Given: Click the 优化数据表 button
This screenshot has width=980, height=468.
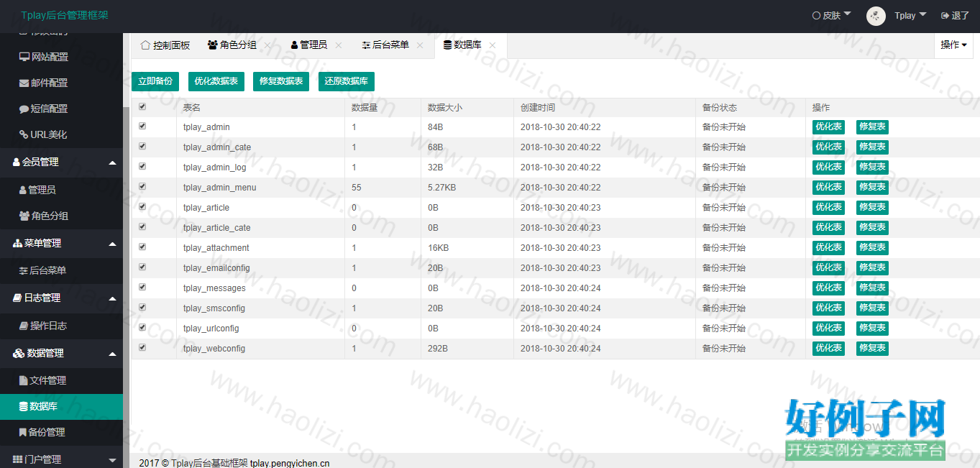Looking at the screenshot, I should point(216,81).
